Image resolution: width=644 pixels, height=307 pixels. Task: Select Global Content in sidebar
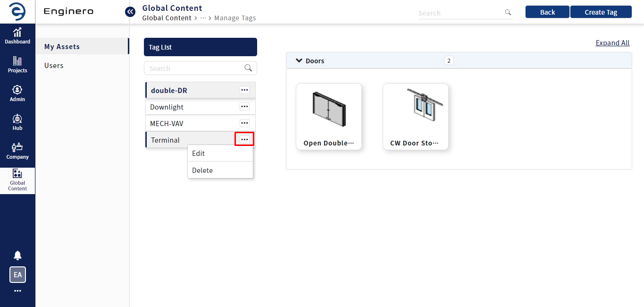point(17,180)
